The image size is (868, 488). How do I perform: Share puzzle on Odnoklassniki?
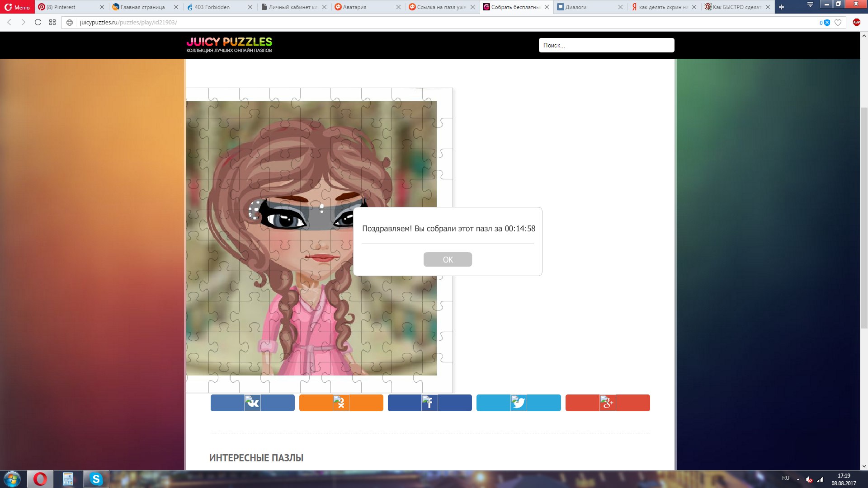click(341, 403)
